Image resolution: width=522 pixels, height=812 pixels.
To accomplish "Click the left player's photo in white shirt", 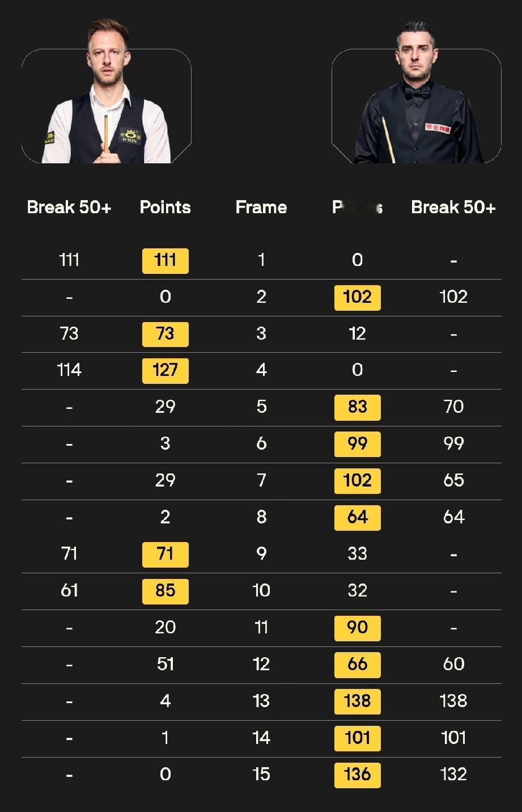I will 107,96.
